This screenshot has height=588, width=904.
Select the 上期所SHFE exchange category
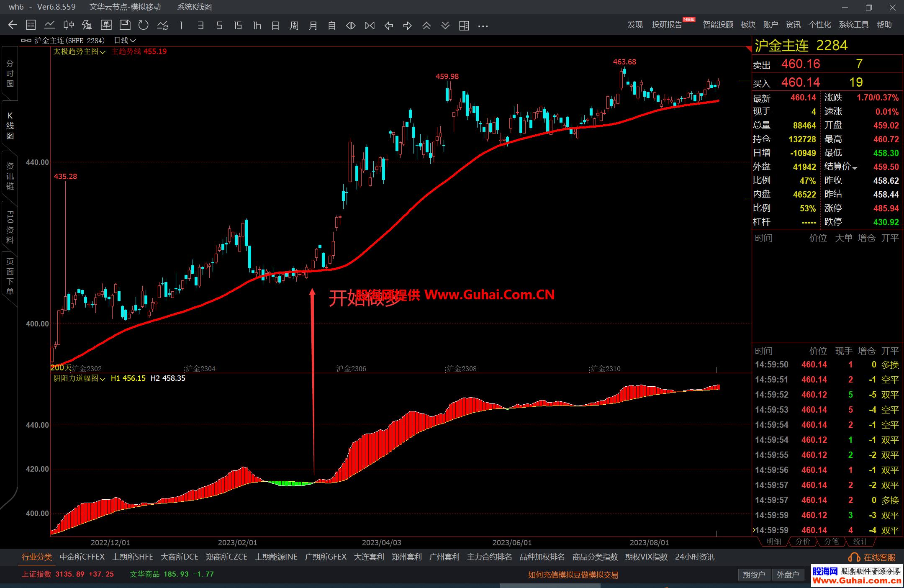(x=133, y=557)
